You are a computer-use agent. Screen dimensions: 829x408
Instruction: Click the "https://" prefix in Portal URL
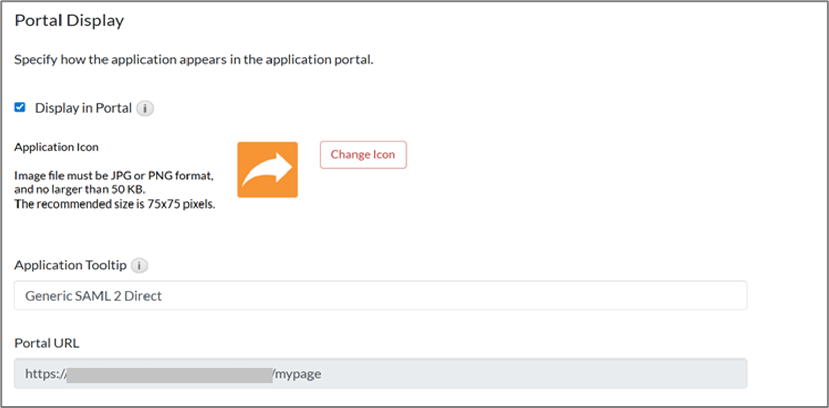pyautogui.click(x=44, y=374)
